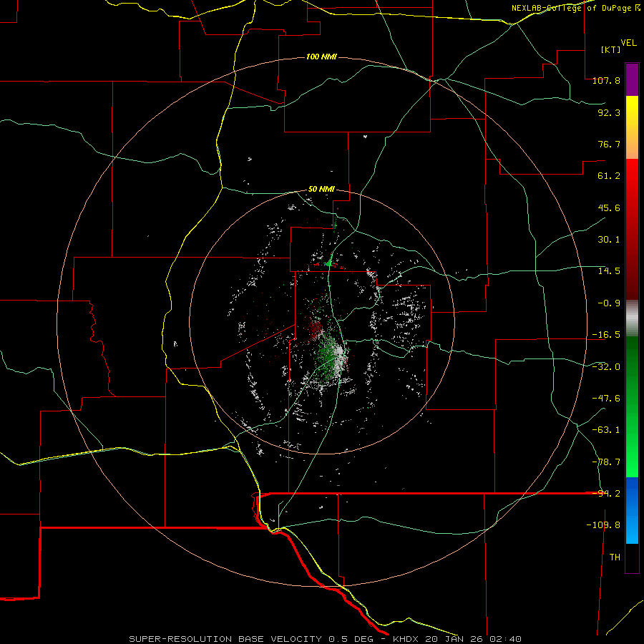The image size is (644, 644).
Task: Click the 45.6 legend value
Action: coord(609,208)
